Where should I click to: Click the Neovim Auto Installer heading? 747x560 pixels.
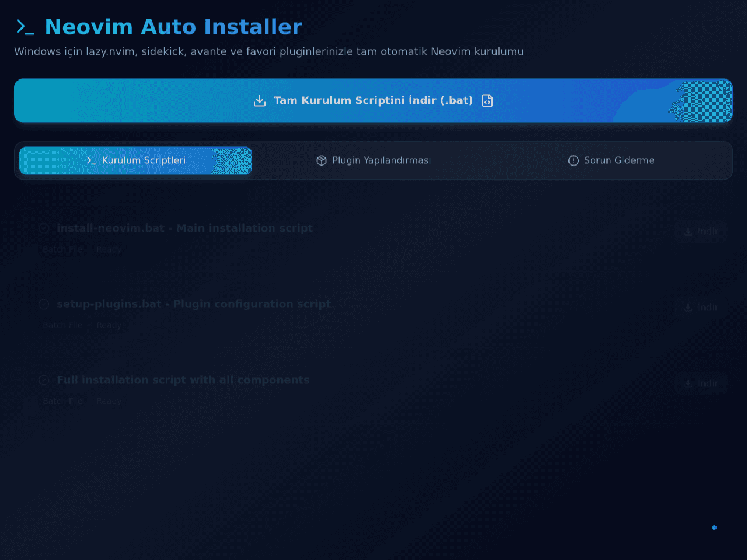(x=173, y=27)
